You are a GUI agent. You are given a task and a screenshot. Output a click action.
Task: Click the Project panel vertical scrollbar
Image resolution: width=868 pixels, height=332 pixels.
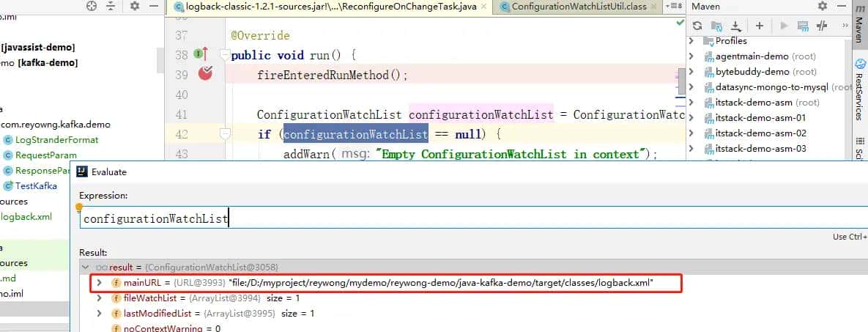click(x=161, y=60)
